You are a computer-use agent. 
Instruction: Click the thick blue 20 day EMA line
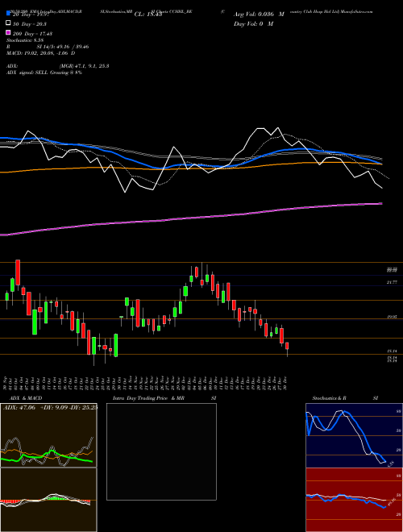click(x=190, y=165)
